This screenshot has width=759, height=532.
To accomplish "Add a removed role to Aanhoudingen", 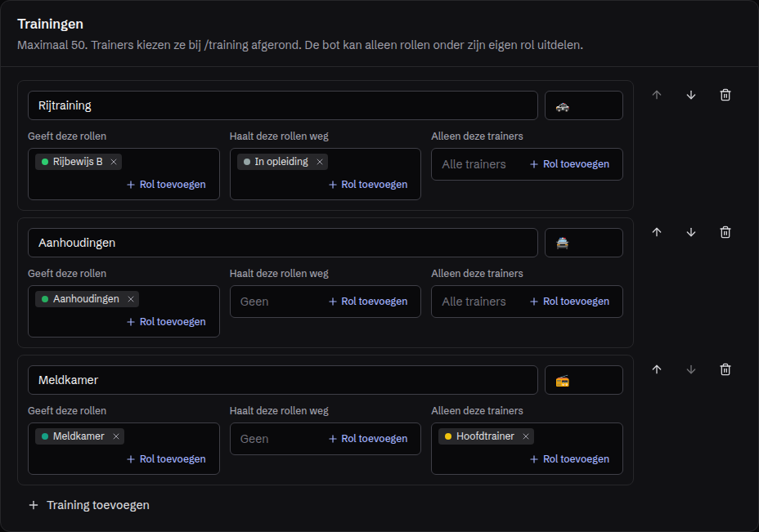I will [x=368, y=302].
